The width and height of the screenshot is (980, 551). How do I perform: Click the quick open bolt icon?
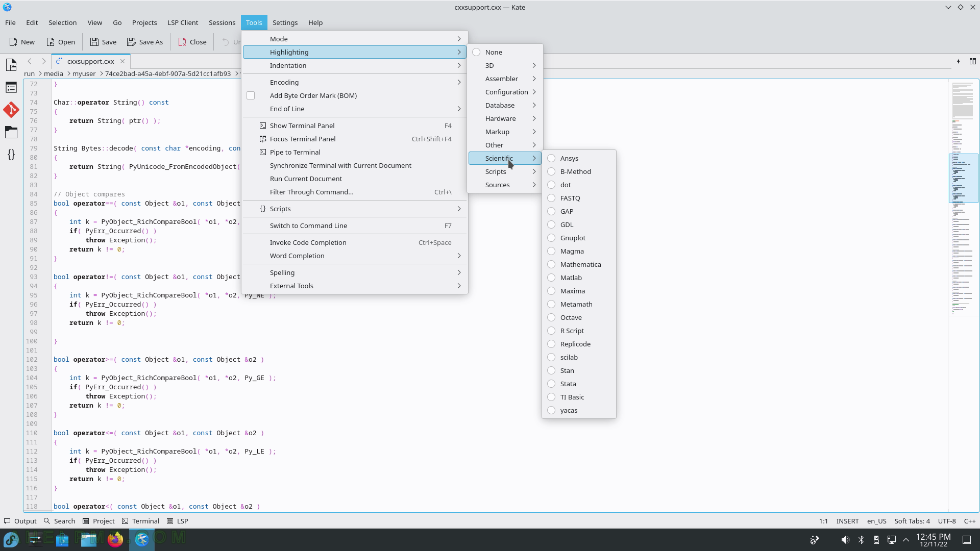coord(959,61)
